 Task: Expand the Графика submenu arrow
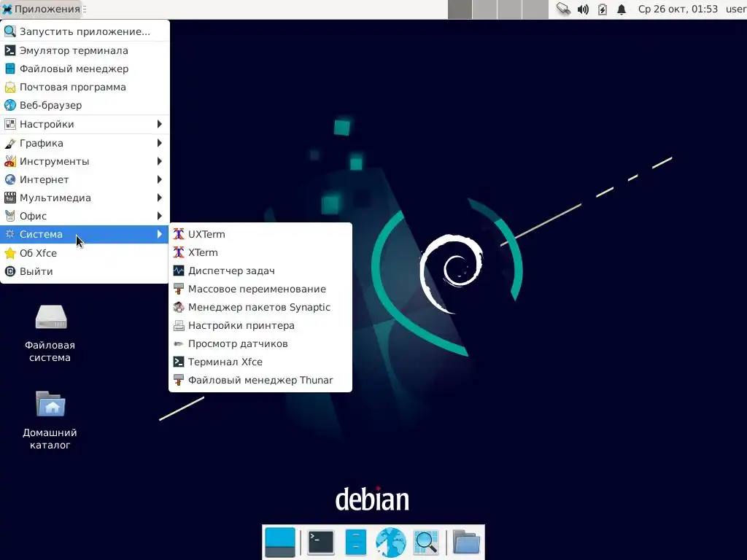coord(160,143)
